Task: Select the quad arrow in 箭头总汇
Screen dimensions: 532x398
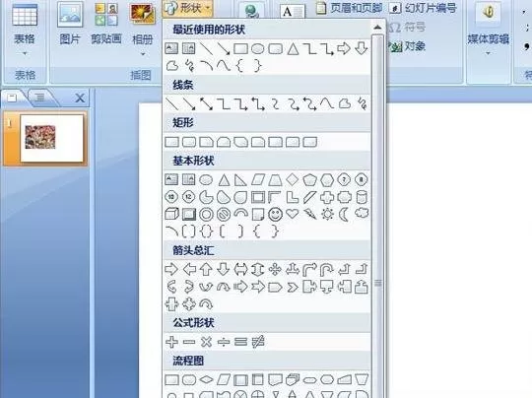Action: pyautogui.click(x=275, y=269)
